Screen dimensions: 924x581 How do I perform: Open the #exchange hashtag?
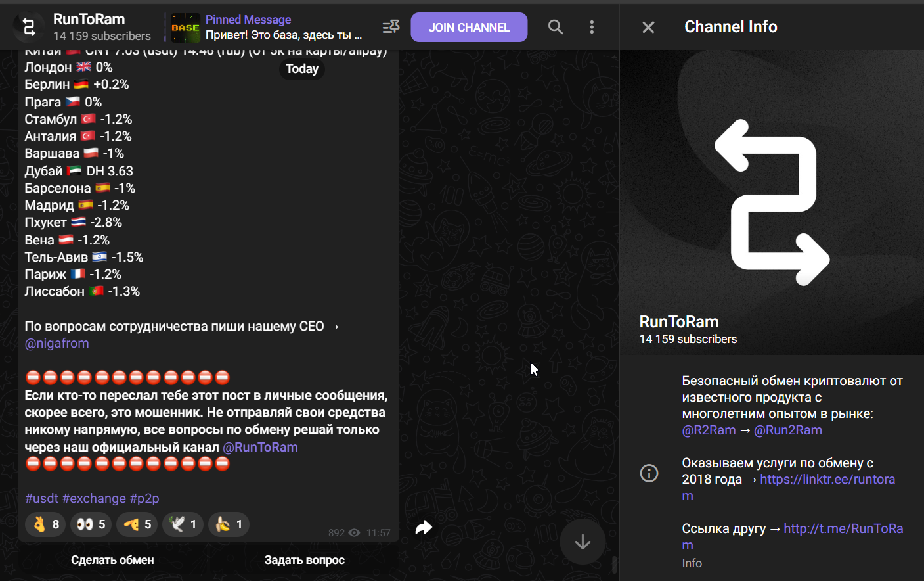94,498
